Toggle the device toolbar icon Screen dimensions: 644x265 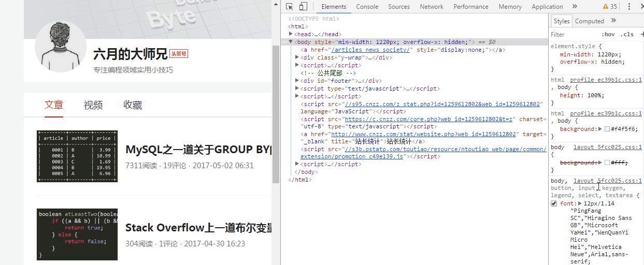tap(304, 7)
